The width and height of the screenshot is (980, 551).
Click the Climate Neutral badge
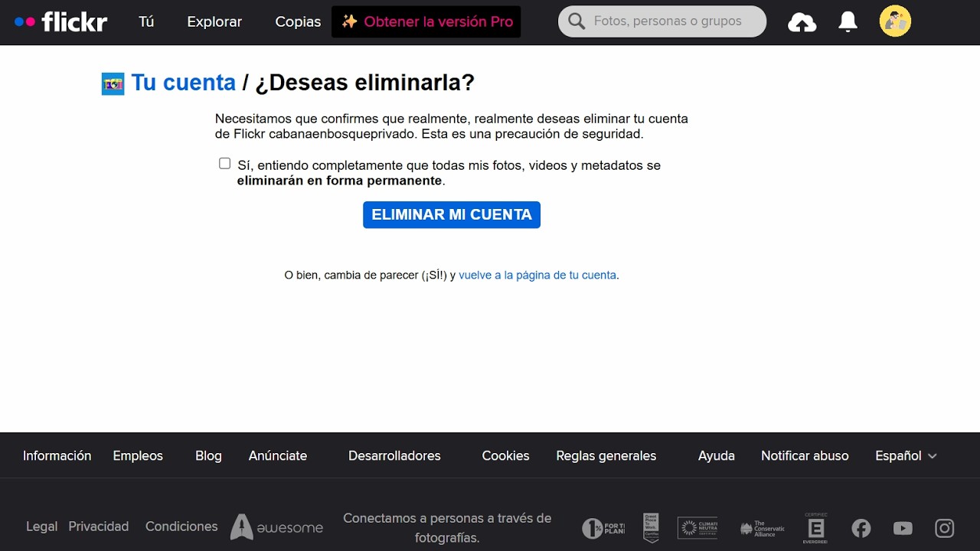(x=697, y=528)
